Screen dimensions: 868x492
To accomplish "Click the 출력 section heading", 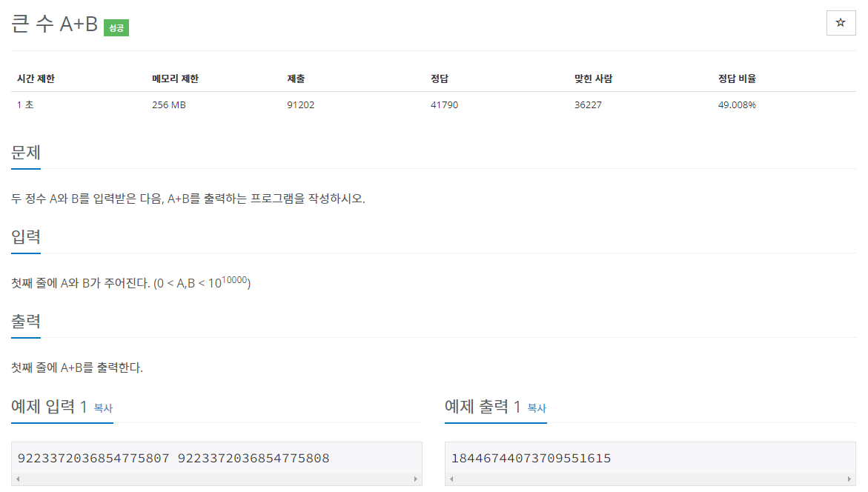I will (x=25, y=322).
